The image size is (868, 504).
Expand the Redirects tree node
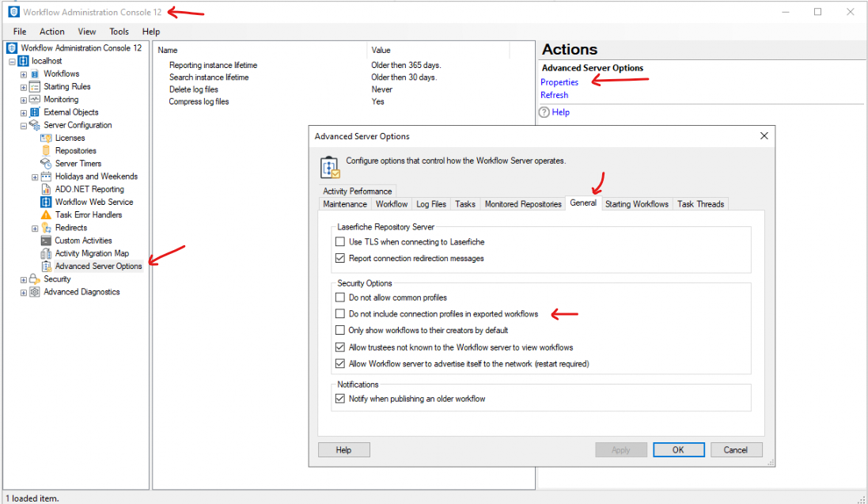click(x=34, y=228)
